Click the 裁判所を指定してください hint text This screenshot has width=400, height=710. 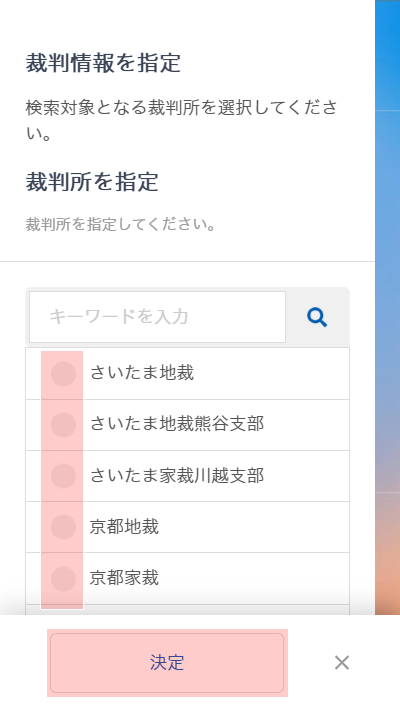(120, 224)
